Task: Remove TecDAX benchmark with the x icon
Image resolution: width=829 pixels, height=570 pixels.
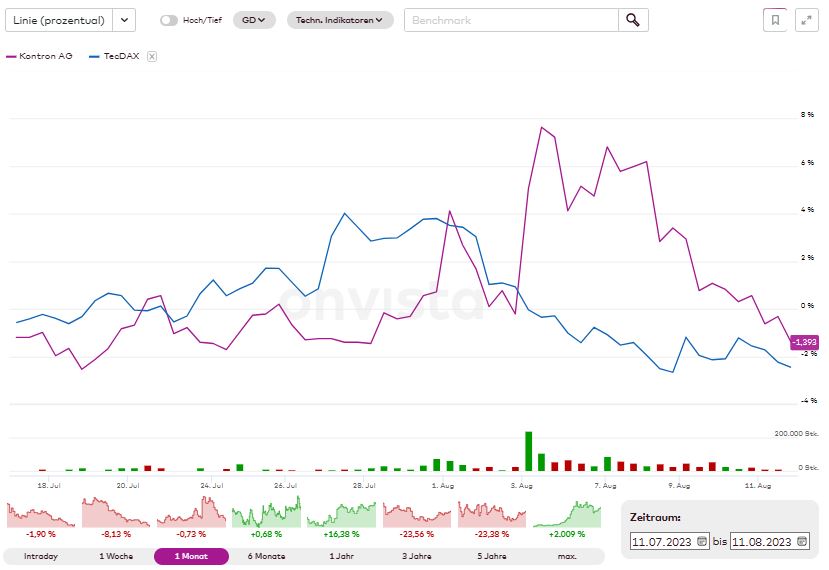Action: [x=152, y=57]
